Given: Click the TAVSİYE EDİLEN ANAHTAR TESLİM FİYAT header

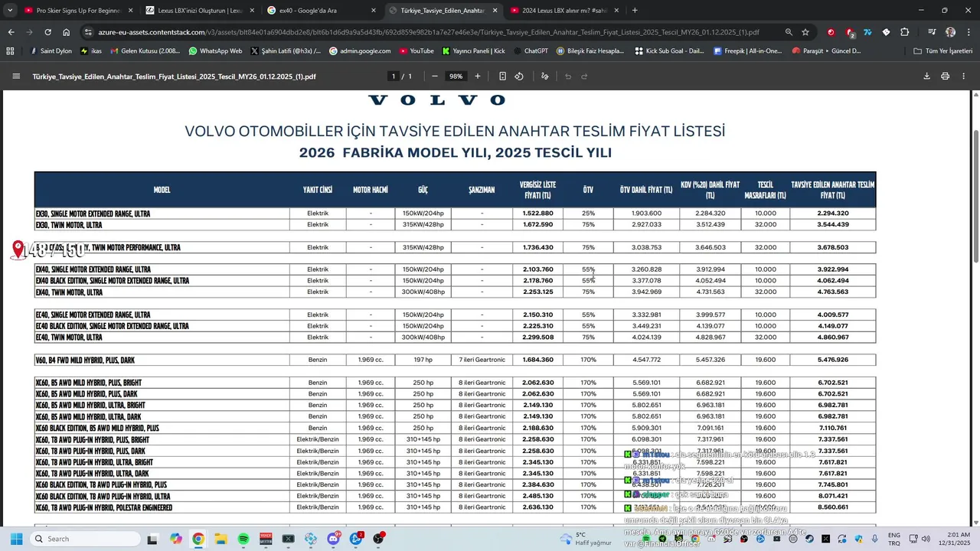Looking at the screenshot, I should point(832,190).
